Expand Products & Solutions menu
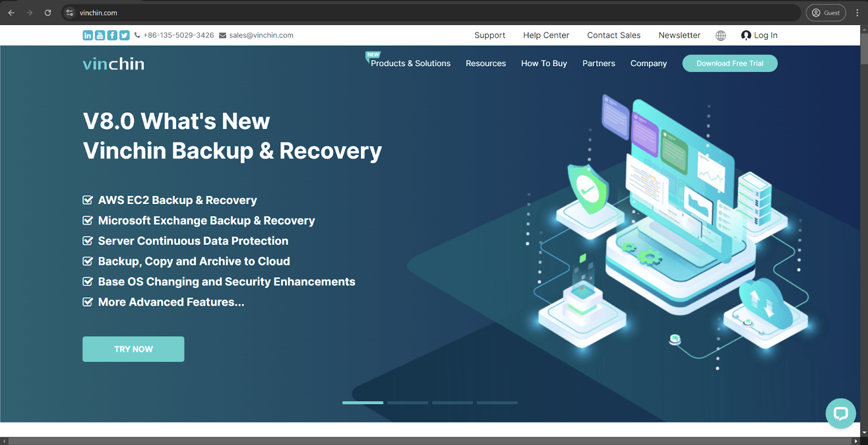 [410, 63]
